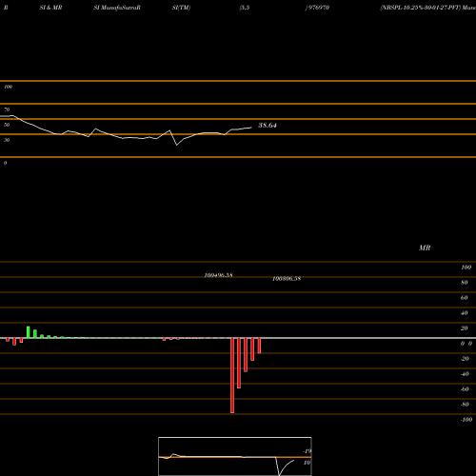Click the 976970 code in header
The height and width of the screenshot is (476, 476).
(x=318, y=8)
